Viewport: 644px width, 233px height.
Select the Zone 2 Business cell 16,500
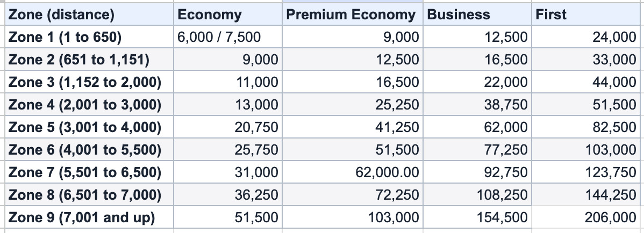pos(477,59)
